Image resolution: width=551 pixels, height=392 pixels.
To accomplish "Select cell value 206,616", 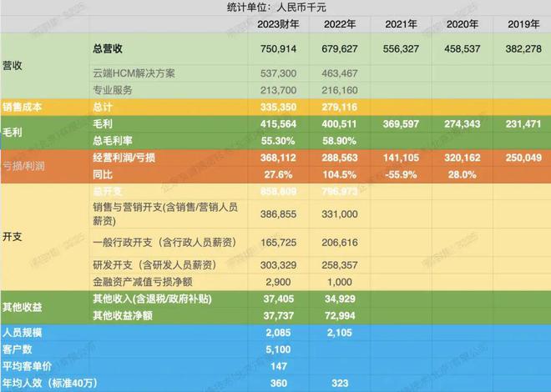I will click(340, 243).
